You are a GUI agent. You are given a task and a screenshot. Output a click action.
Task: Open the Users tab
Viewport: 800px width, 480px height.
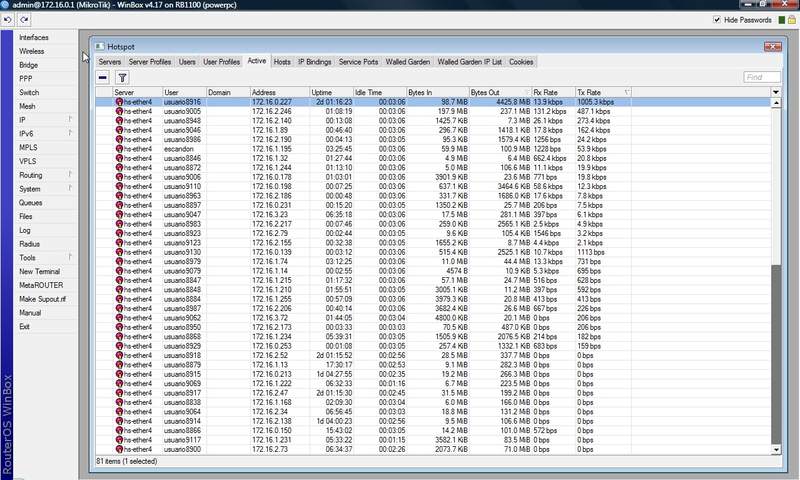click(187, 62)
